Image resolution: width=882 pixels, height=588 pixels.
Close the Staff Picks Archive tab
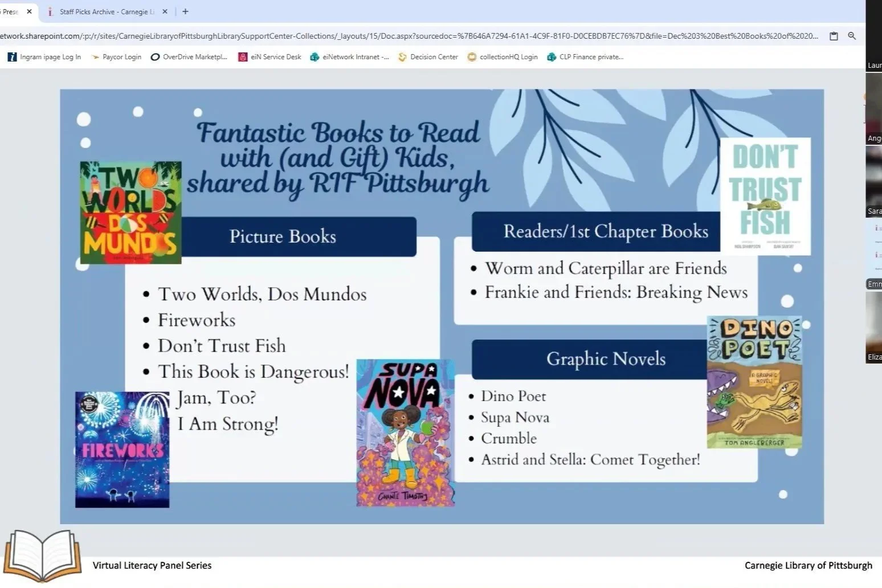coord(164,11)
